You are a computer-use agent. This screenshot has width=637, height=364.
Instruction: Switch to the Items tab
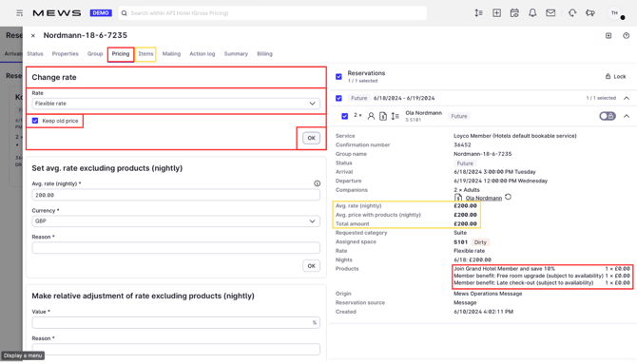pyautogui.click(x=145, y=53)
